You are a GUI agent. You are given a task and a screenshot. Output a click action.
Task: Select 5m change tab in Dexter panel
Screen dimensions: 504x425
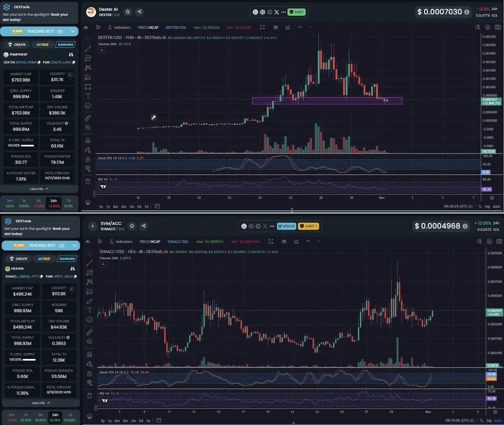point(10,203)
